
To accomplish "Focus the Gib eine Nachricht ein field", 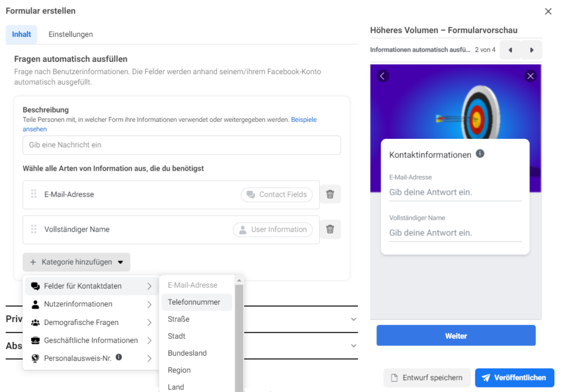I will pos(181,145).
